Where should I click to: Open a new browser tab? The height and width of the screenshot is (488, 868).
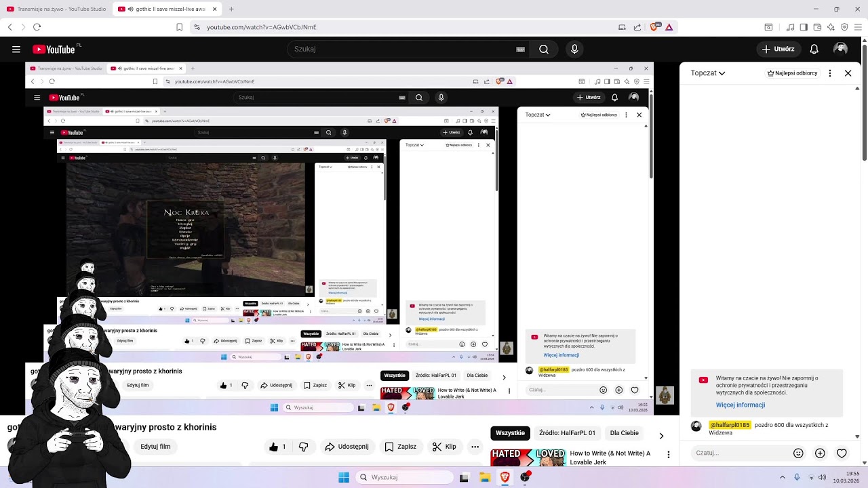[231, 9]
